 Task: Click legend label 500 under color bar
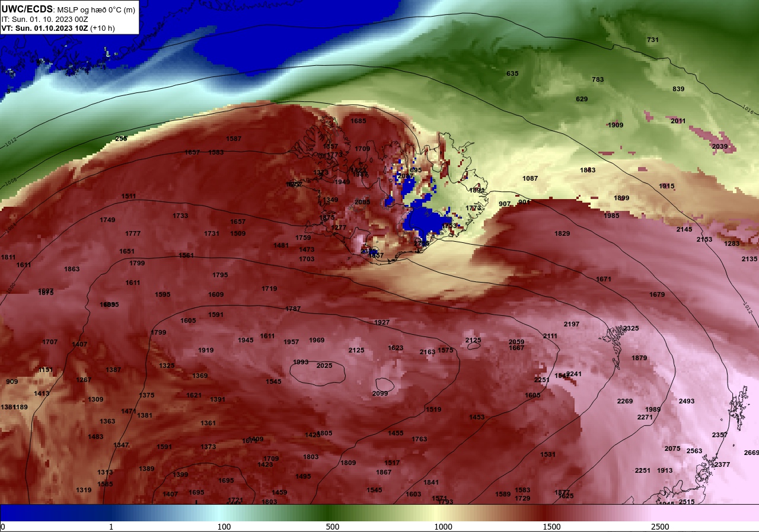coord(332,527)
